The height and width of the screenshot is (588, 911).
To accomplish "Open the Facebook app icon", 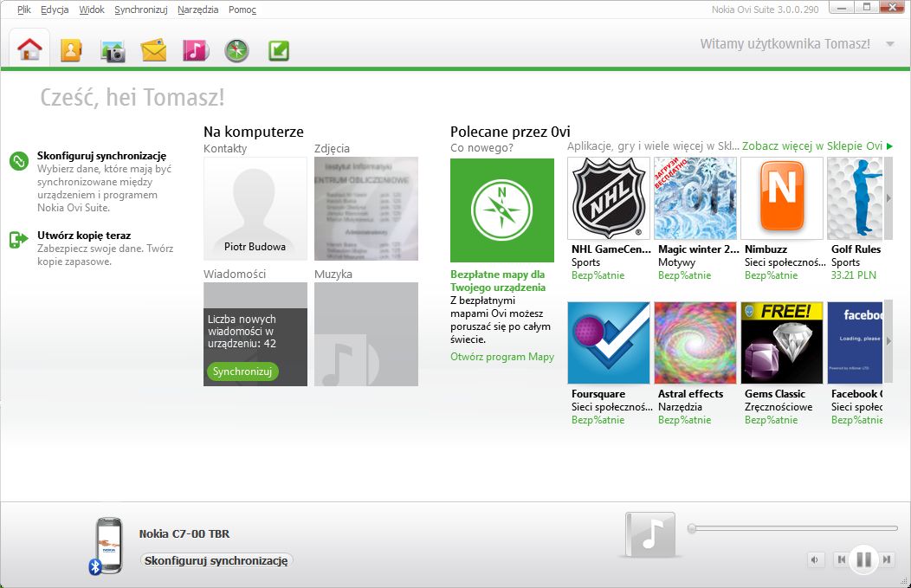I will [855, 343].
